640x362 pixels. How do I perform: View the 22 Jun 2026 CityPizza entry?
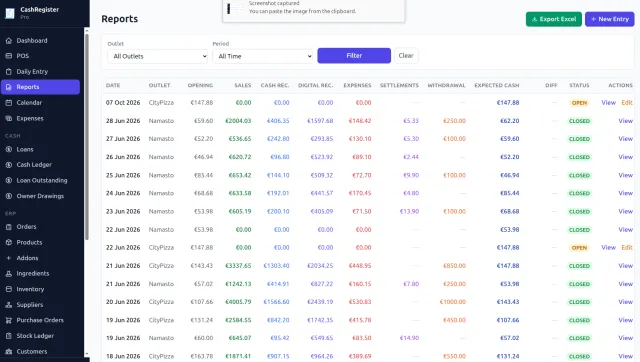[x=608, y=248]
